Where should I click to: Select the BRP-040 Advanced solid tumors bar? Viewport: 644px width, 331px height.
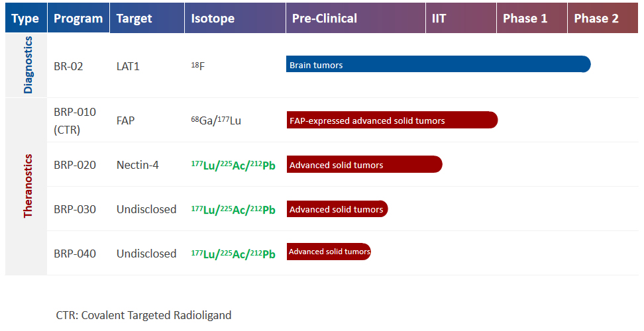pyautogui.click(x=328, y=252)
